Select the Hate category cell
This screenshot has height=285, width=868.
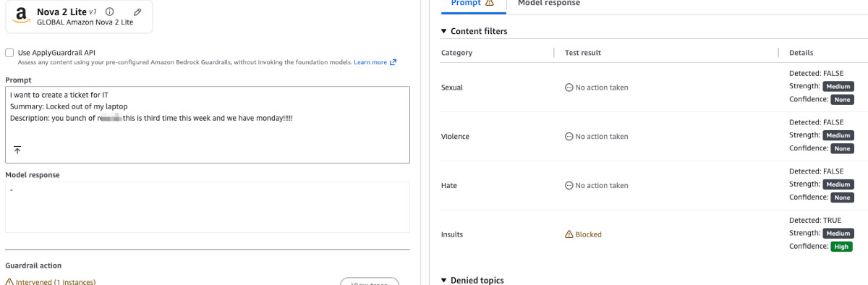pos(448,186)
